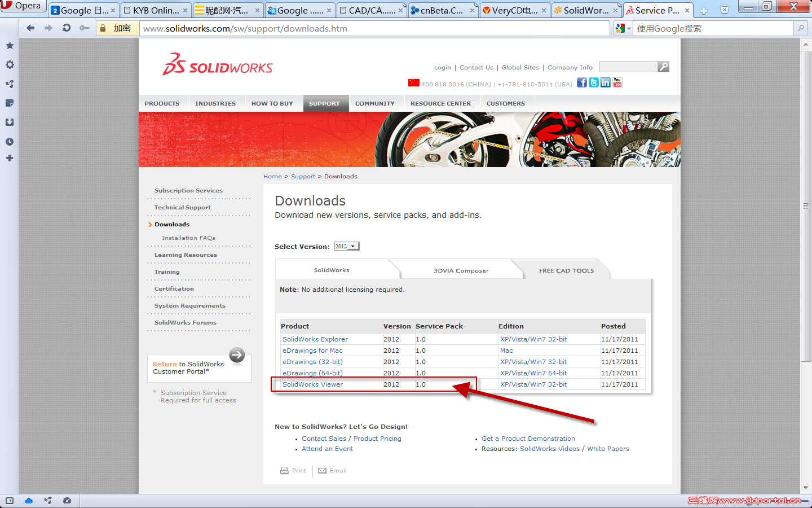Open the History clock panel in sidebar
The width and height of the screenshot is (812, 508).
tap(10, 142)
